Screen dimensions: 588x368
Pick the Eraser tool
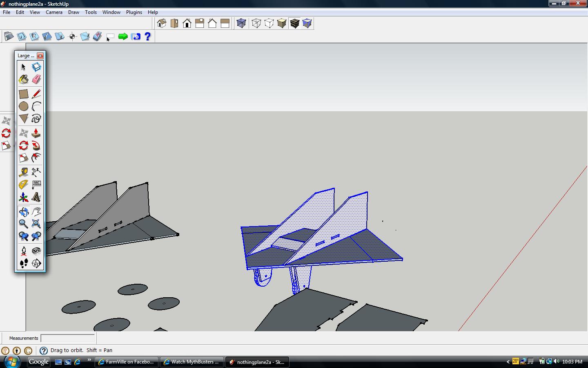36,79
